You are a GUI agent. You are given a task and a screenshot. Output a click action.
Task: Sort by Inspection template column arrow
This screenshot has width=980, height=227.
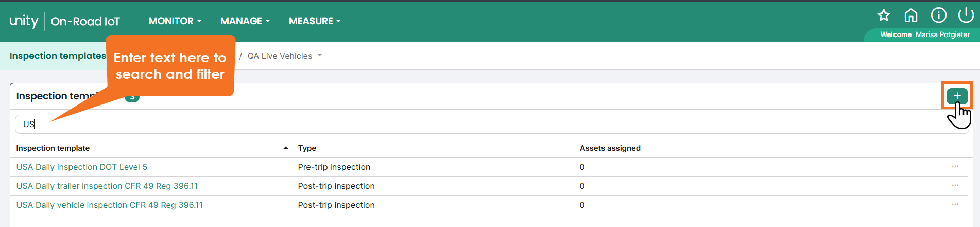click(286, 148)
